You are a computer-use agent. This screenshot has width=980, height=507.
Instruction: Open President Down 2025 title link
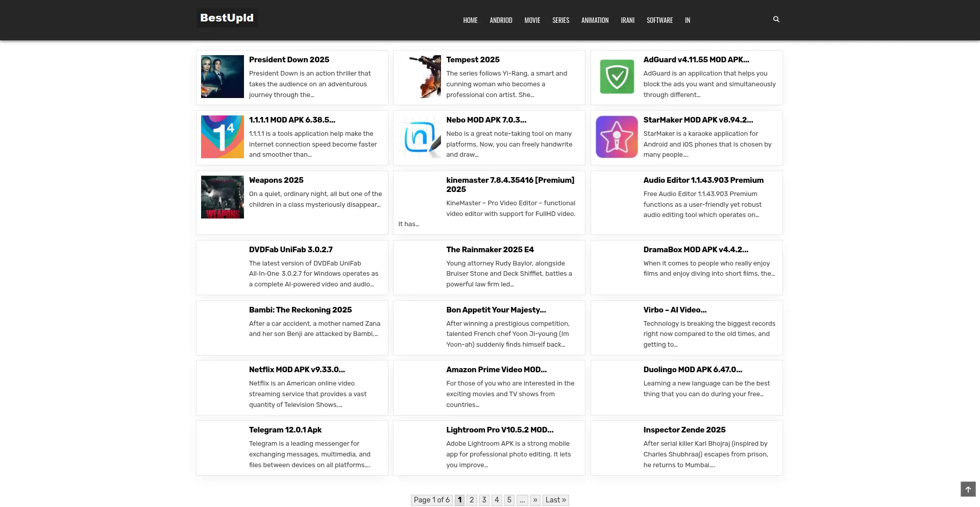pyautogui.click(x=289, y=60)
